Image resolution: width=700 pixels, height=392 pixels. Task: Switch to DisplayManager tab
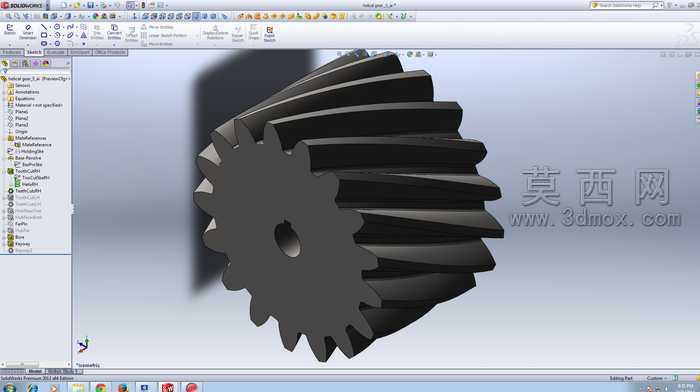[x=46, y=63]
